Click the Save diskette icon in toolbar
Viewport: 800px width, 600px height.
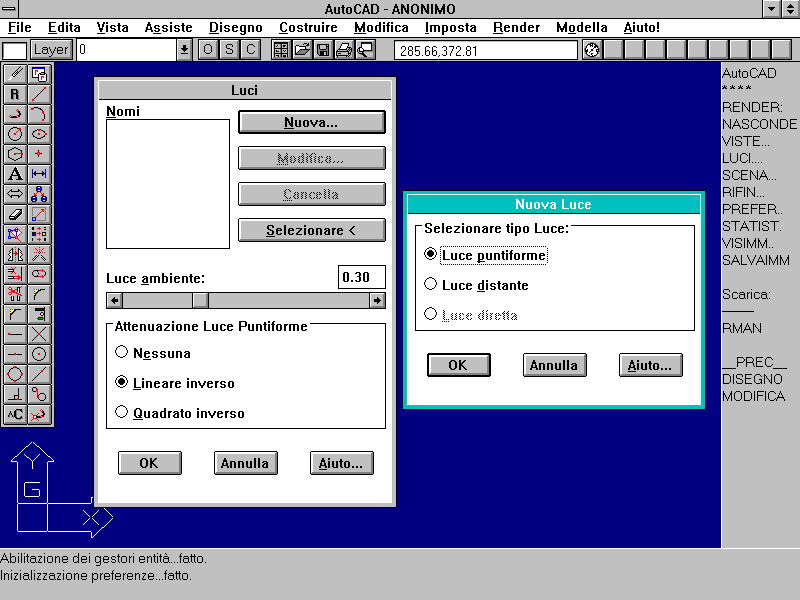(x=323, y=50)
